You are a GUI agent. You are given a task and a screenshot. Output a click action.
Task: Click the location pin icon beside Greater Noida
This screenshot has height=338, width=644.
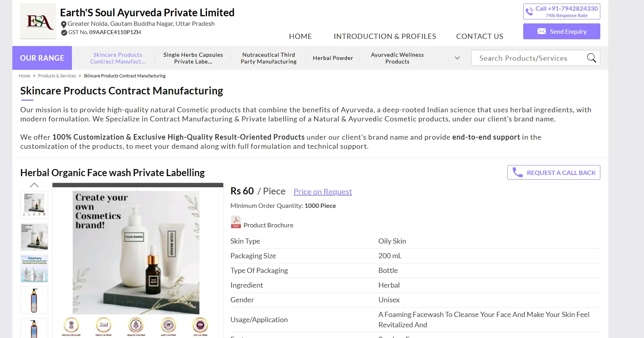click(64, 24)
